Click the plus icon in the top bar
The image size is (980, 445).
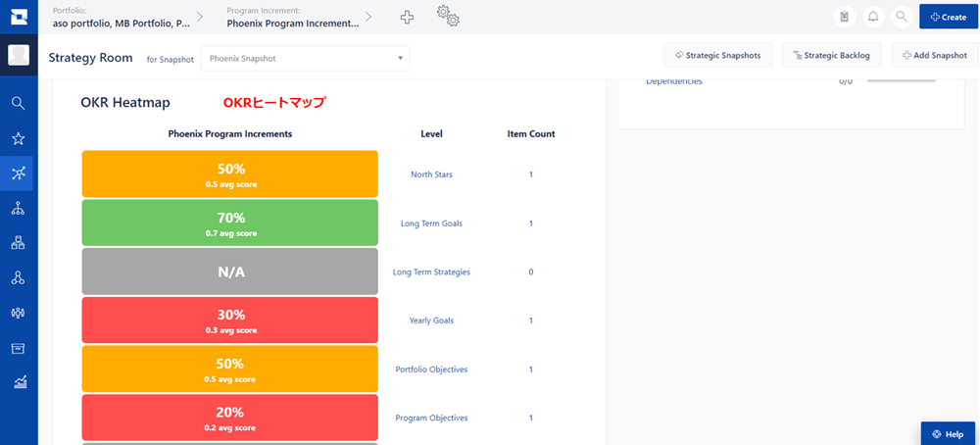point(407,18)
